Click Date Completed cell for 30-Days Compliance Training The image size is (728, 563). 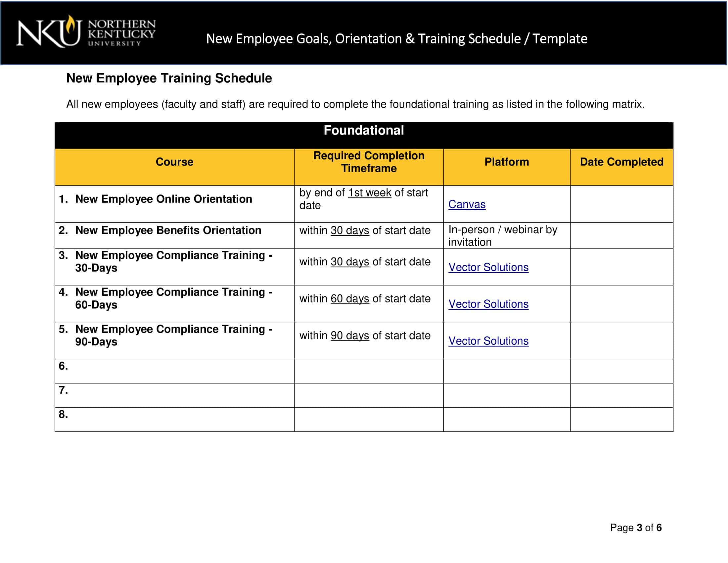(621, 267)
